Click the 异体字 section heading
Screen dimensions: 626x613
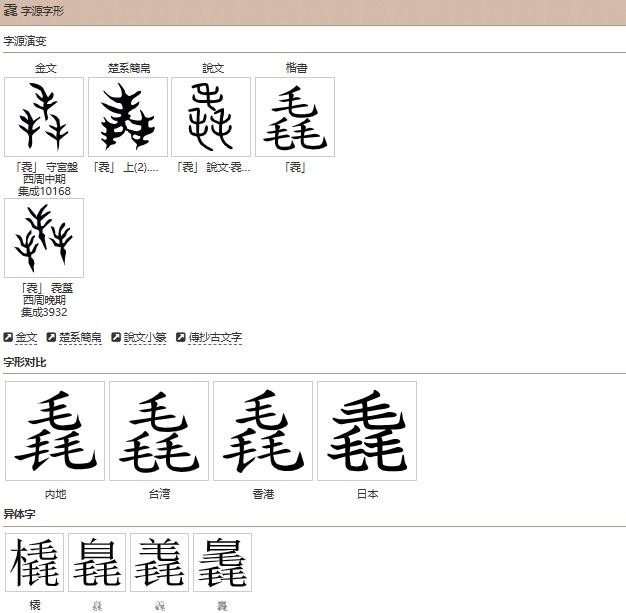point(18,515)
